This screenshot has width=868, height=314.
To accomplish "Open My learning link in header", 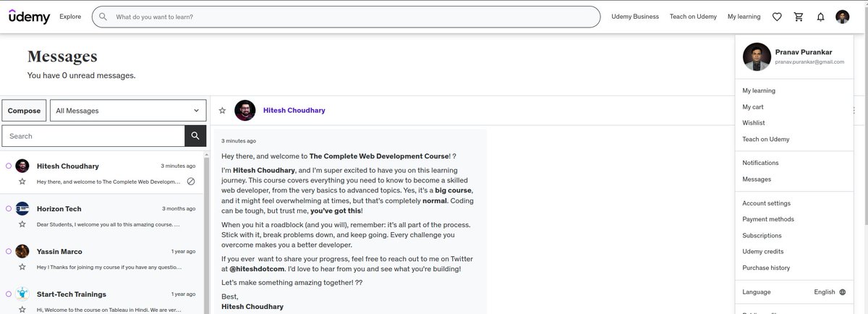I will [x=744, y=17].
